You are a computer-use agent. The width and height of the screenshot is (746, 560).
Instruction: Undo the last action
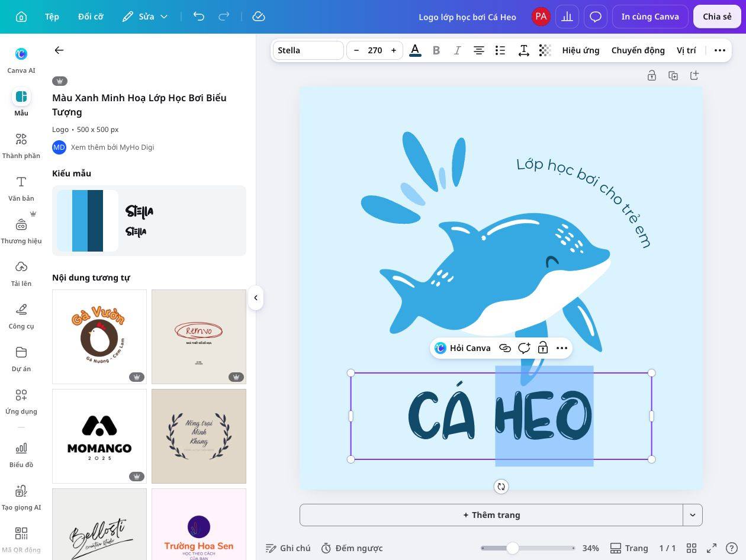pos(199,17)
